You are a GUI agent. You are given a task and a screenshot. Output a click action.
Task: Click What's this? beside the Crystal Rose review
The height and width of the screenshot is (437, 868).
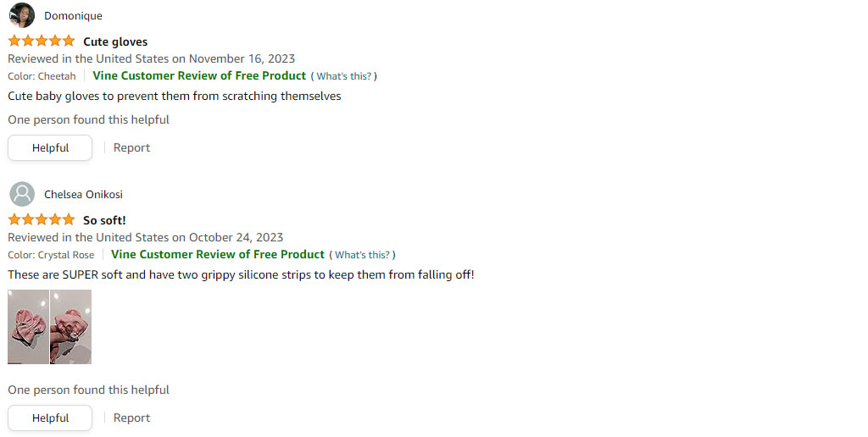coord(362,255)
